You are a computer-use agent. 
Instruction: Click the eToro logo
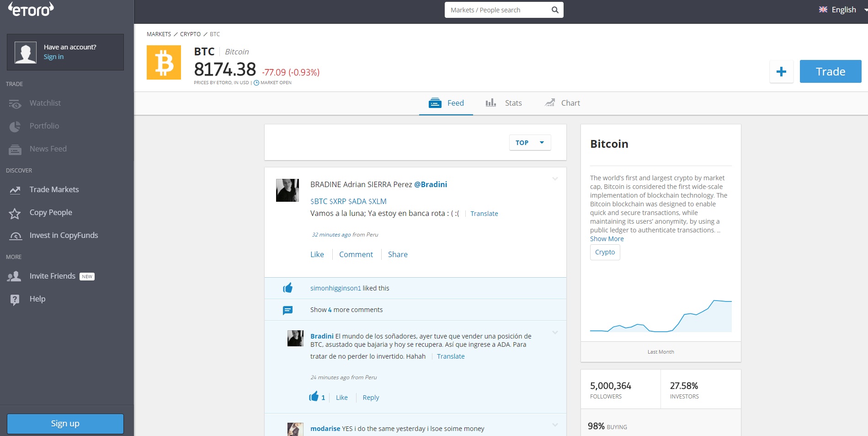(x=31, y=10)
